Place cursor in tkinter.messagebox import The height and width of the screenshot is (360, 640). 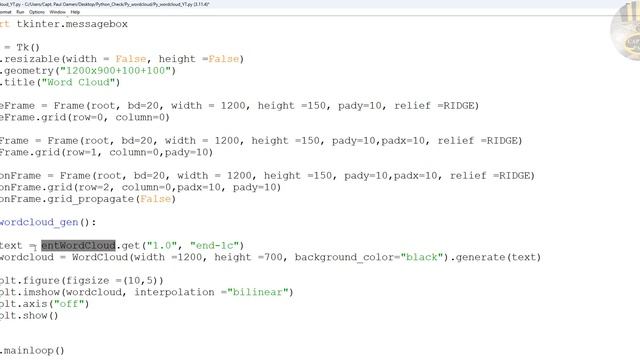click(x=72, y=24)
